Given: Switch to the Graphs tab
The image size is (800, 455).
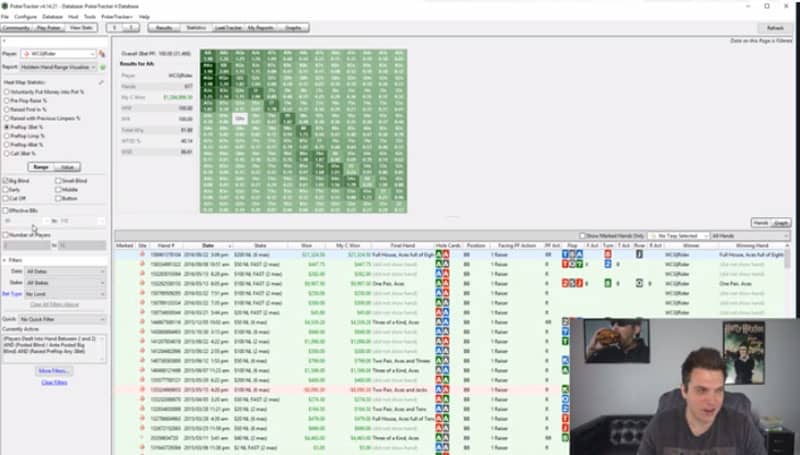Looking at the screenshot, I should (293, 28).
